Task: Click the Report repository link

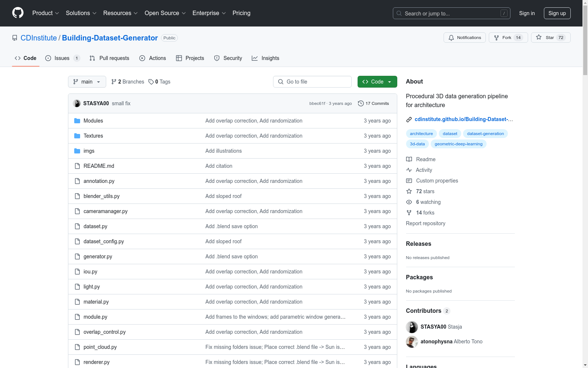Action: [x=426, y=223]
